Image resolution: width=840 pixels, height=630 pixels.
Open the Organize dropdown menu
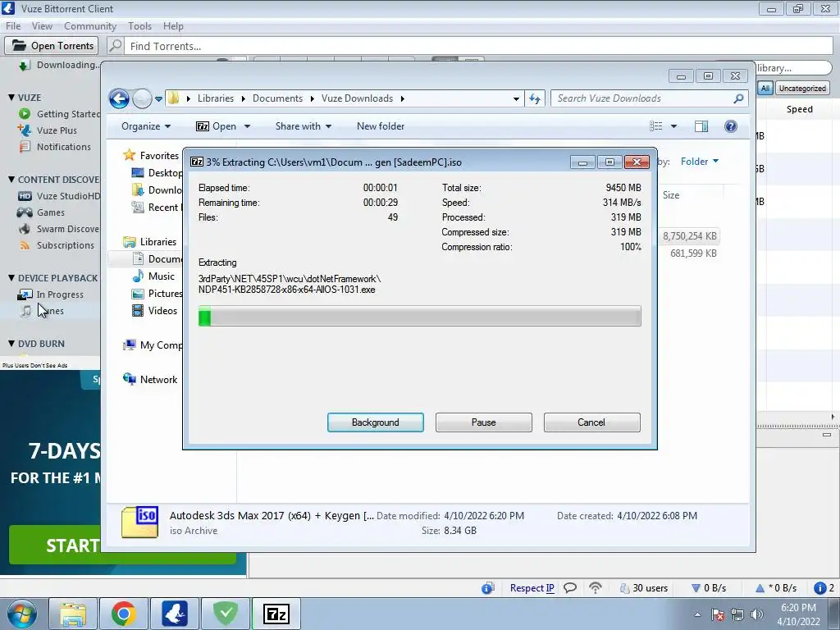[x=146, y=126]
